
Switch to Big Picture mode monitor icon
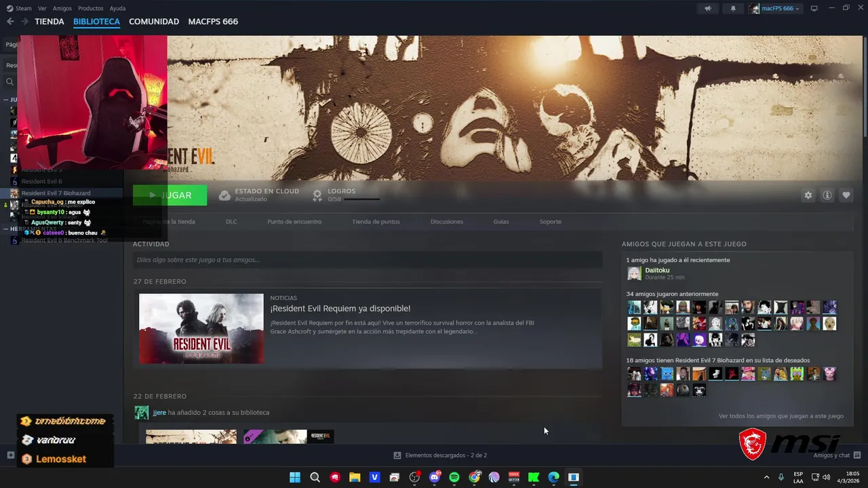[x=814, y=8]
